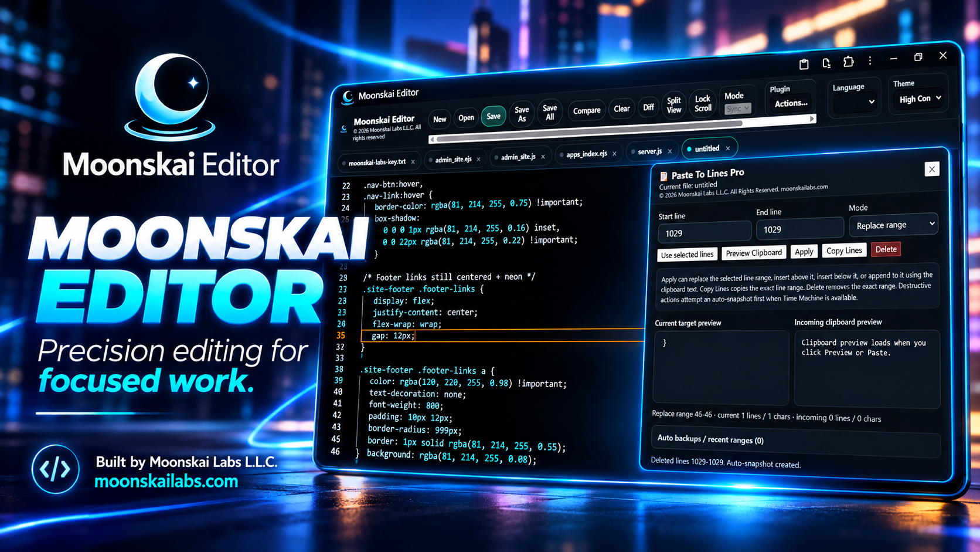Open the three-dot kebab menu
980x552 pixels.
click(870, 60)
